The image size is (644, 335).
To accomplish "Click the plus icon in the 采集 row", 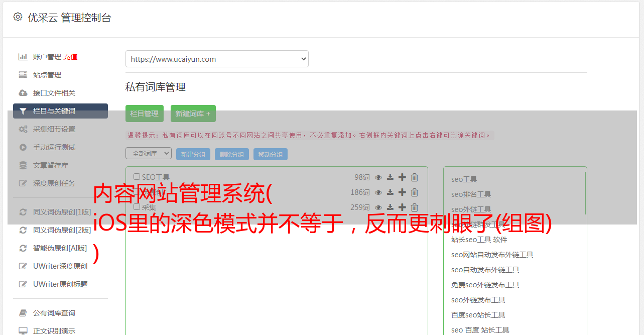I will (402, 207).
